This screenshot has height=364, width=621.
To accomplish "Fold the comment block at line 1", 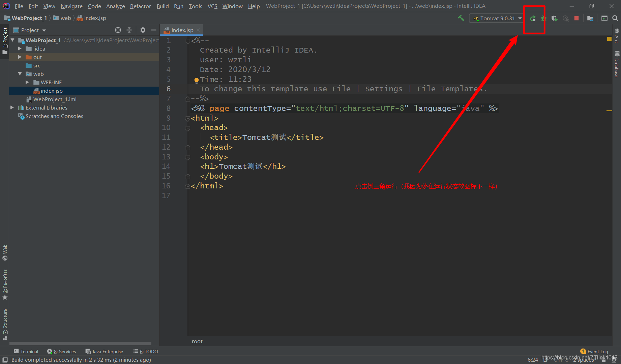I will click(x=188, y=41).
